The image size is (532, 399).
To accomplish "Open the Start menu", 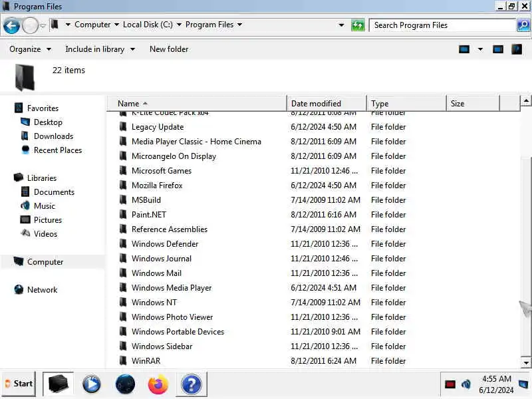I will 19,384.
